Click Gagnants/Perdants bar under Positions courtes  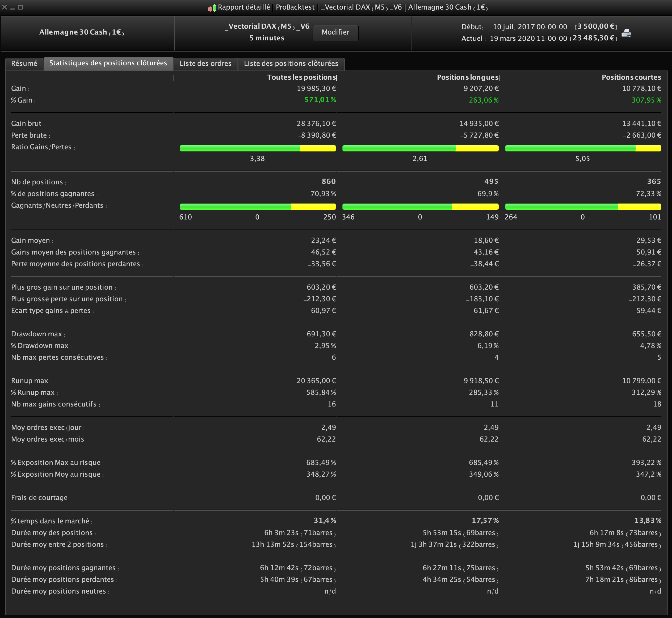point(583,207)
